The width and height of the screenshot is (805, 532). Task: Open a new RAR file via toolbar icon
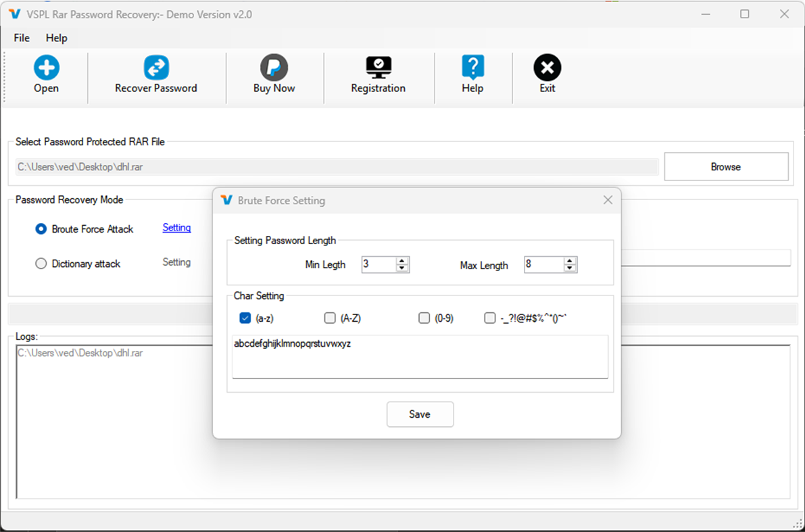tap(45, 68)
